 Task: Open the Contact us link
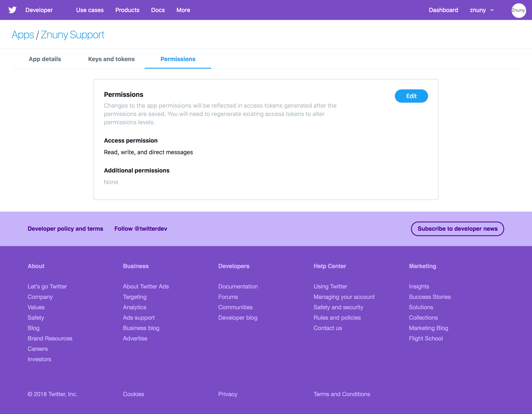pos(328,328)
